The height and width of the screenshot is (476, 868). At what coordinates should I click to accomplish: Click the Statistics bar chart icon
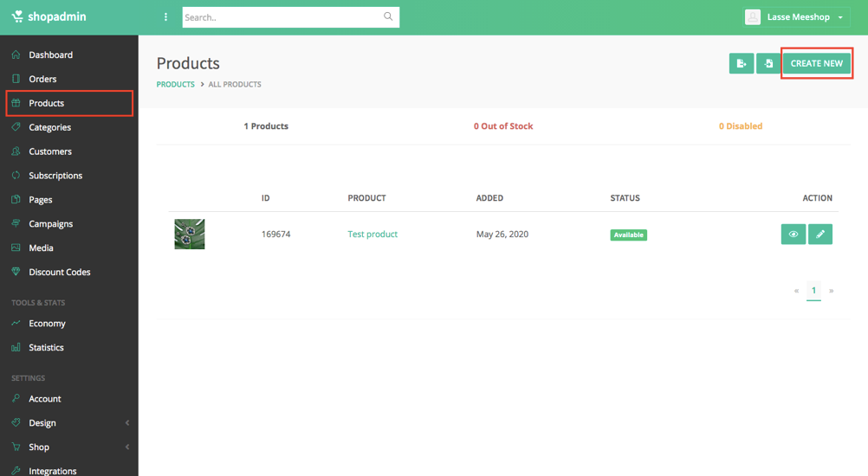tap(16, 347)
